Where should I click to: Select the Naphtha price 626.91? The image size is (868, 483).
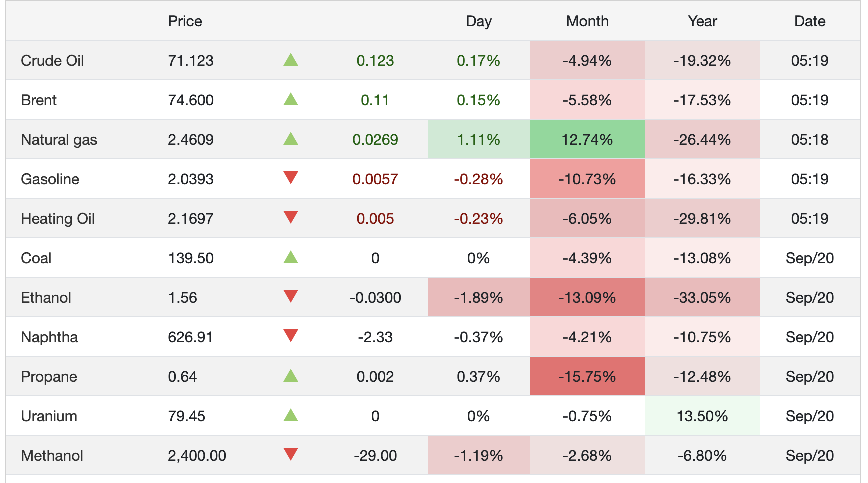pos(190,337)
